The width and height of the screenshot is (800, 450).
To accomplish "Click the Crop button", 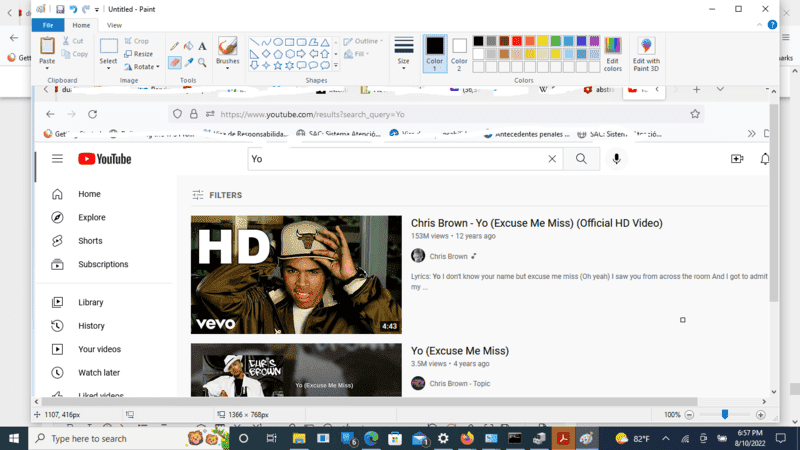I will (x=137, y=41).
